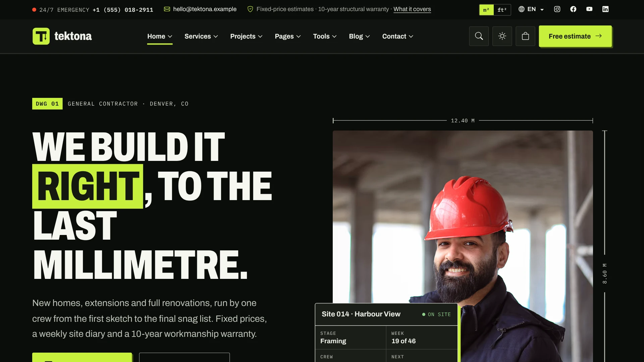Click the DWG 01 badge

point(47,104)
